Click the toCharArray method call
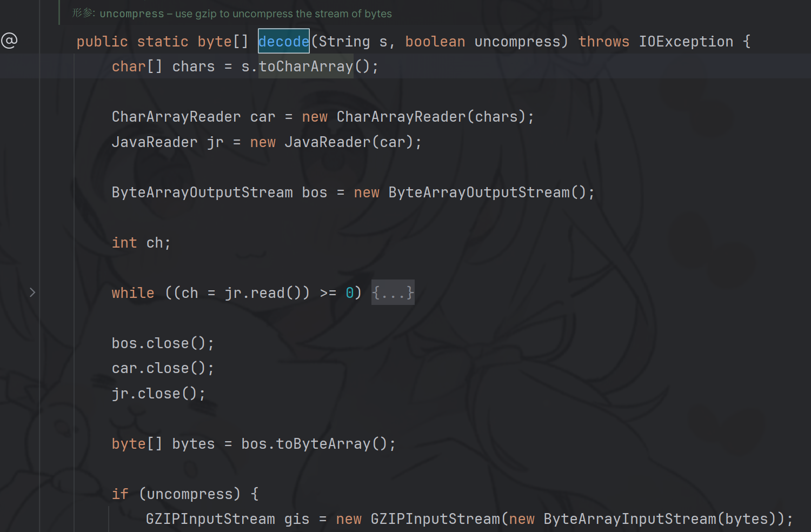 click(305, 66)
